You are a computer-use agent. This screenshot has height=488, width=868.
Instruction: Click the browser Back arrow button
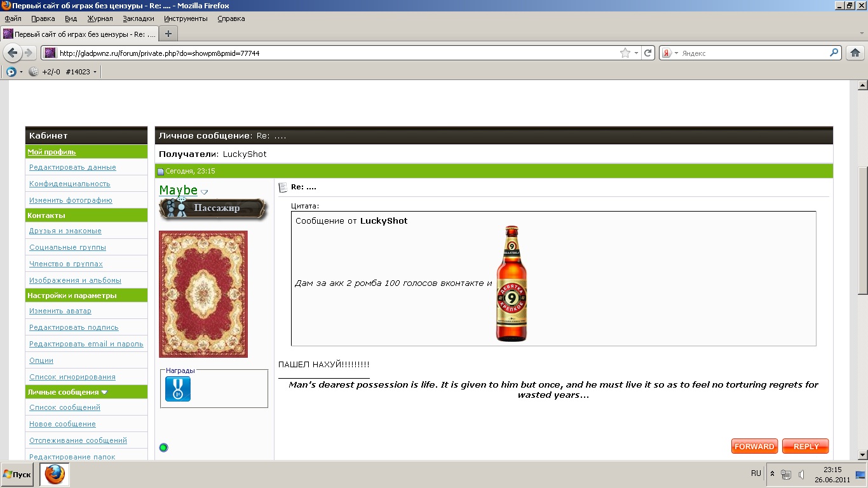coord(13,53)
